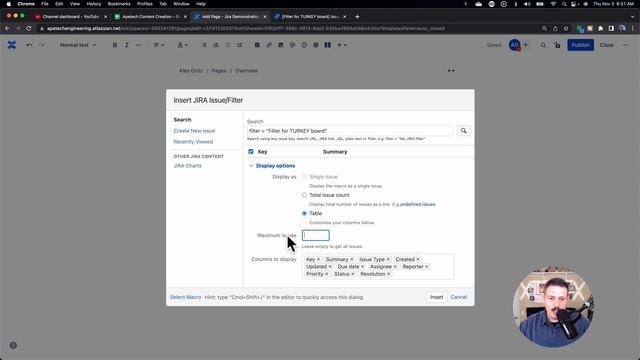
Task: Undo the last editor action
Action: coord(29,45)
